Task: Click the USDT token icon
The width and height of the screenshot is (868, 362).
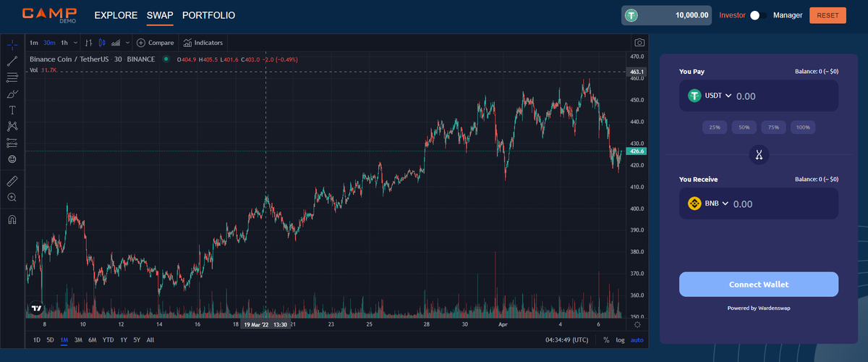Action: click(x=694, y=96)
